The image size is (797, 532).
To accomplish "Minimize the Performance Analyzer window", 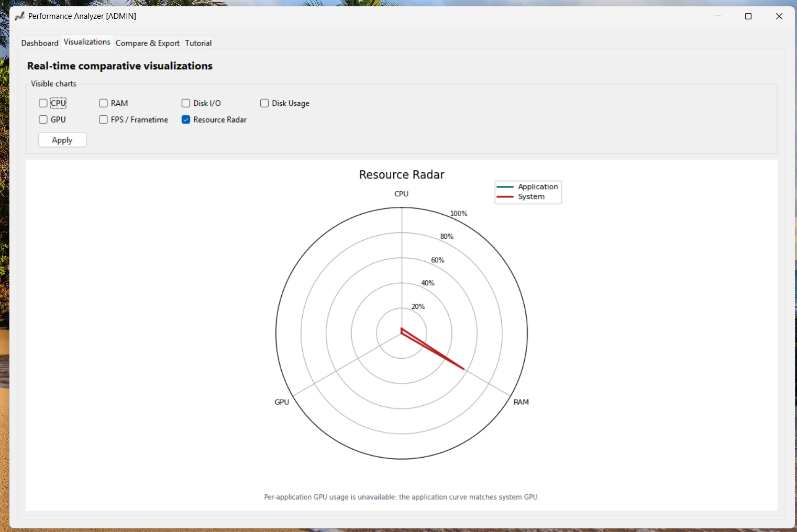I will pos(718,16).
